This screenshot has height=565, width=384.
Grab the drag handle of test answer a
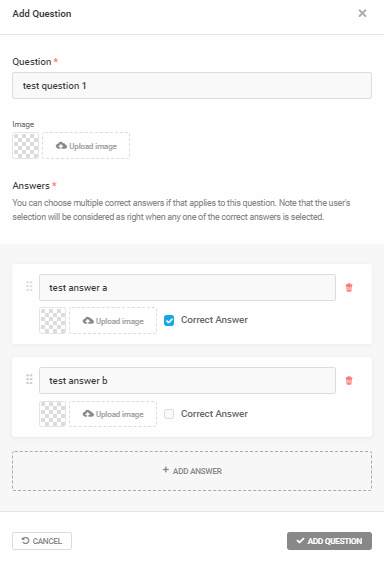click(x=29, y=286)
